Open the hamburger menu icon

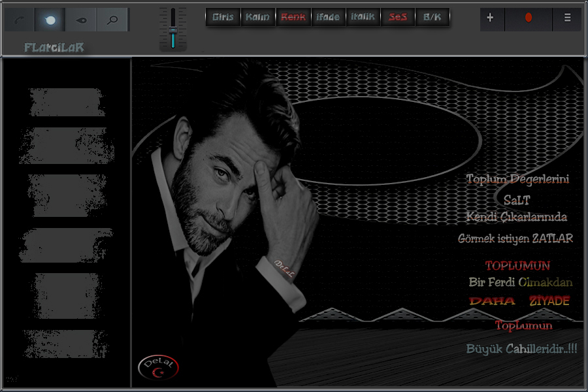(566, 19)
